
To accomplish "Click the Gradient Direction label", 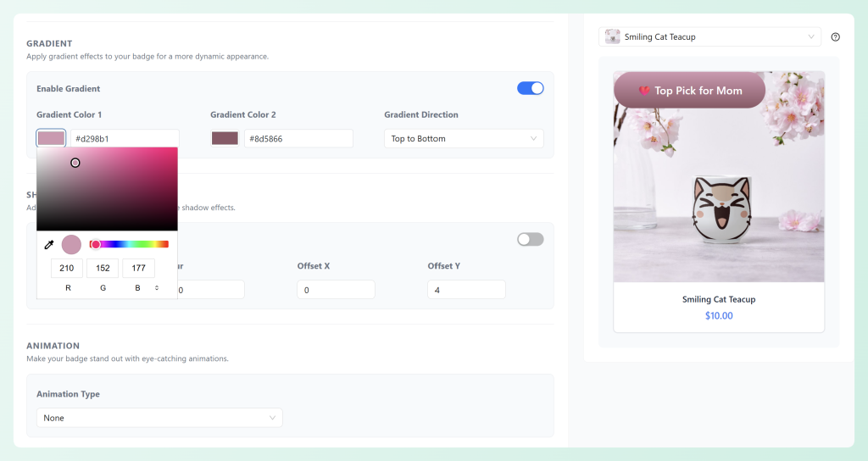I will [421, 114].
